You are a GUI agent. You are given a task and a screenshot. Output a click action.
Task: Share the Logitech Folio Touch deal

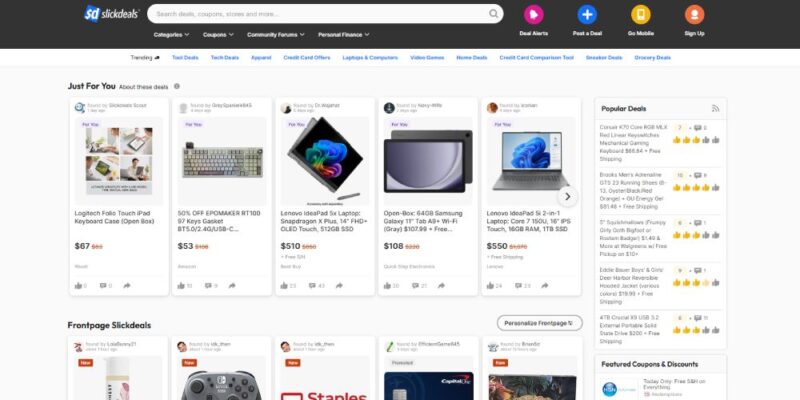[x=127, y=286]
